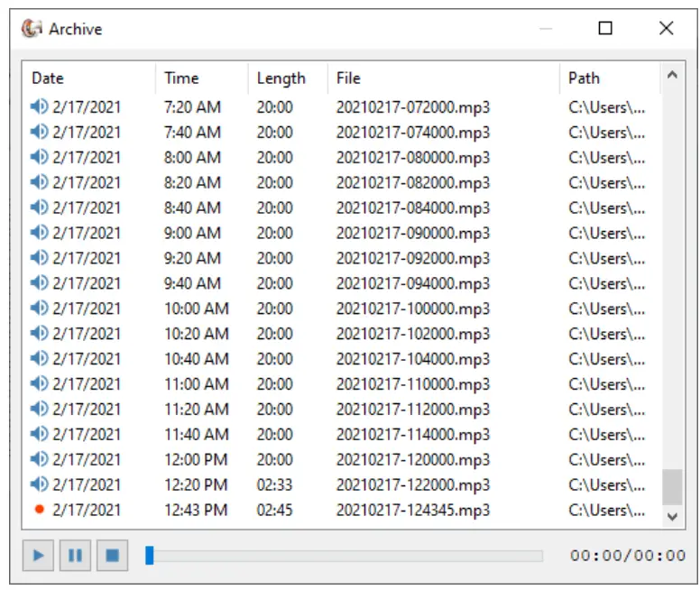This screenshot has height=590, width=700.
Task: Click the 12:00 PM time cell
Action: pyautogui.click(x=196, y=459)
